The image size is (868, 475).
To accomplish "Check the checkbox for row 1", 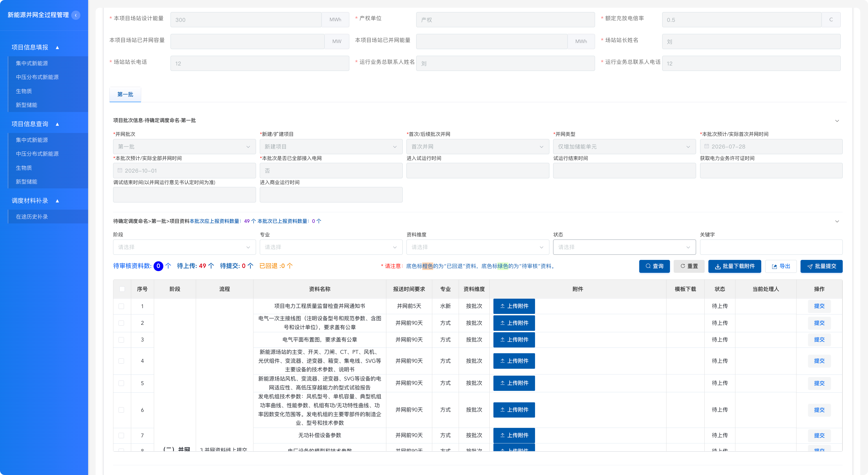I will point(121,306).
